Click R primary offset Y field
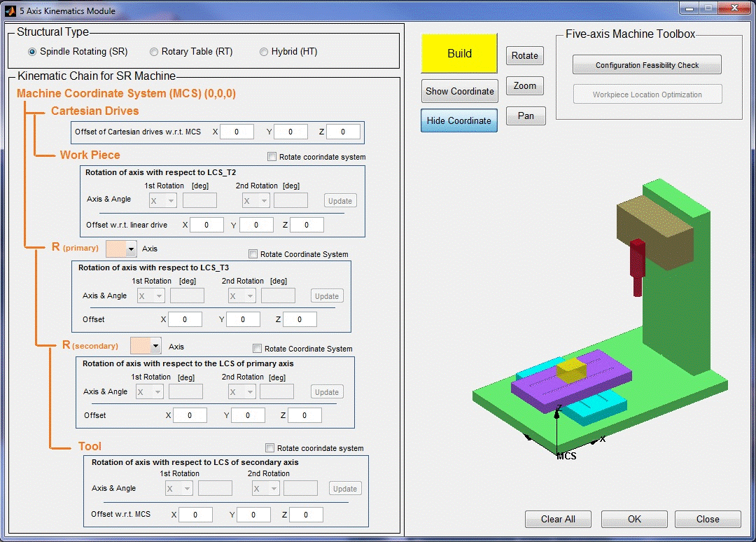The image size is (756, 542). pos(243,319)
